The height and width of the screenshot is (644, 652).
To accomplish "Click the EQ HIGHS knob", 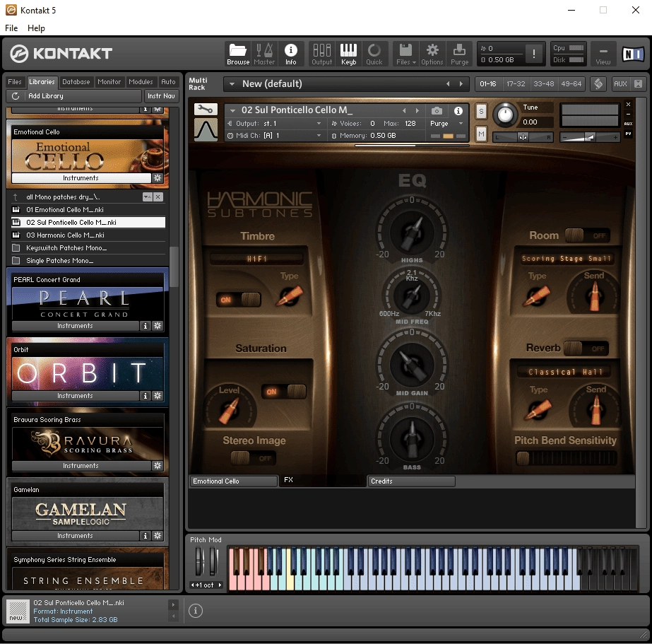I will [x=412, y=232].
